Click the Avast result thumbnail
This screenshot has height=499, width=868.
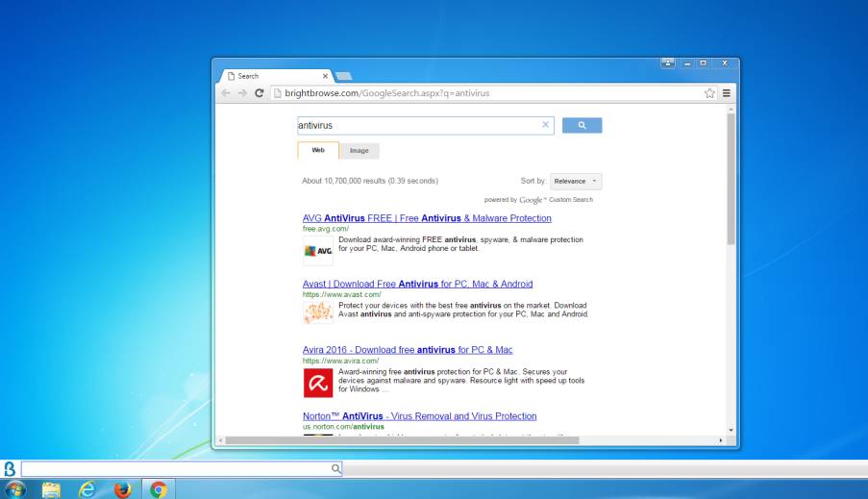pyautogui.click(x=318, y=312)
